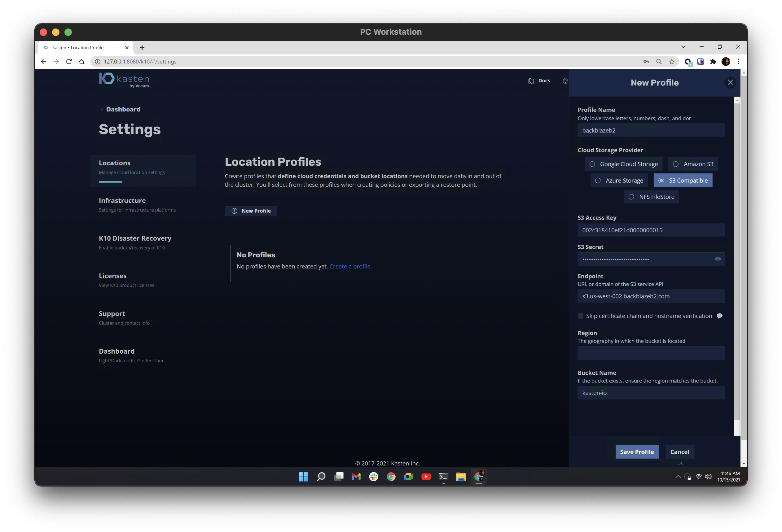This screenshot has width=782, height=532.
Task: Close the Kasten Location Profiles tab
Action: click(x=127, y=47)
